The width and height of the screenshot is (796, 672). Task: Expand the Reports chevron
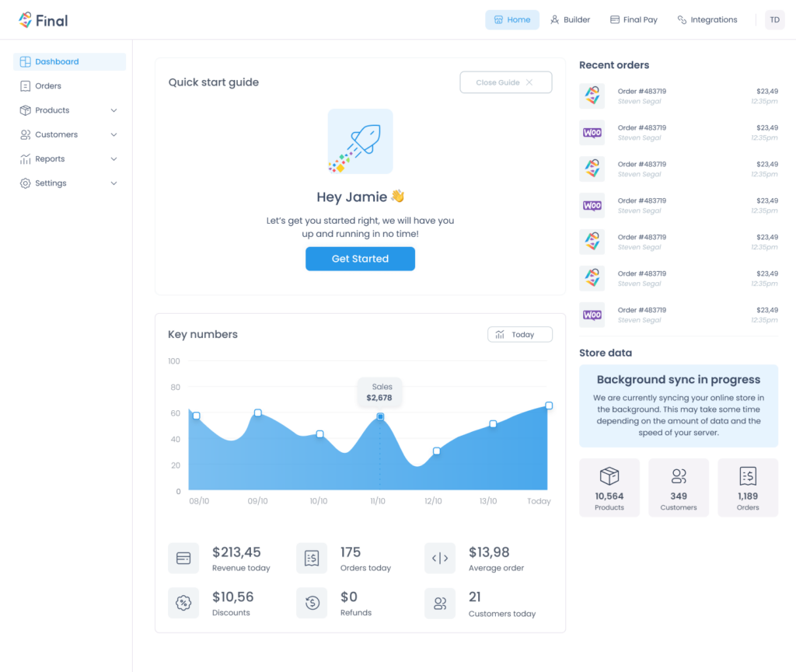pos(113,158)
